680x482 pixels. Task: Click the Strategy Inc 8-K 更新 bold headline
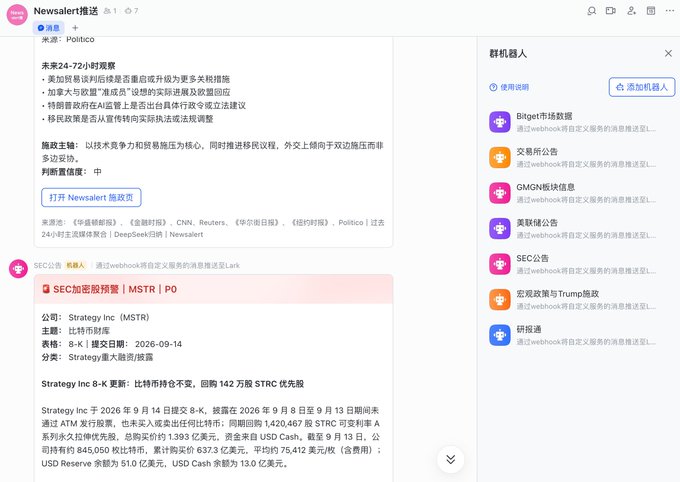click(173, 384)
